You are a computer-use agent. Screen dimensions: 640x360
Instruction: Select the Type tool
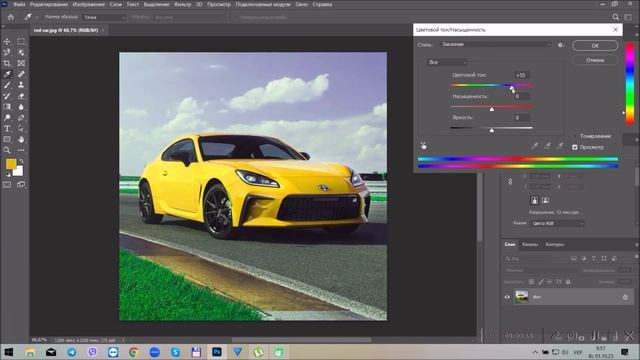(7, 129)
